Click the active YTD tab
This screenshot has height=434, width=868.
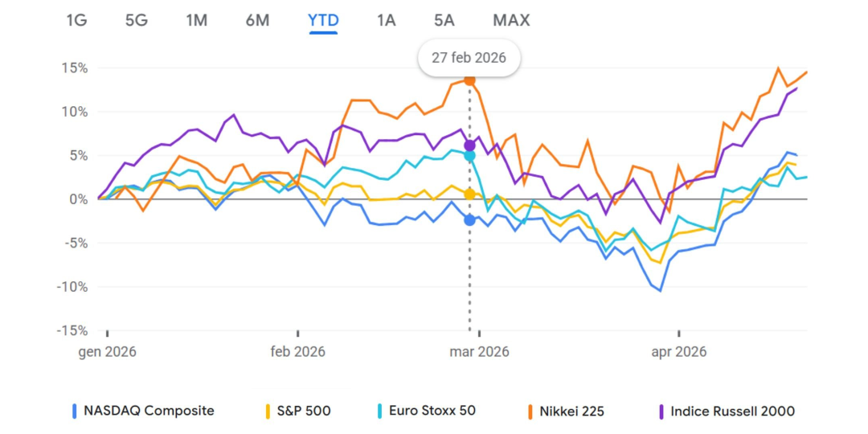[x=323, y=20]
